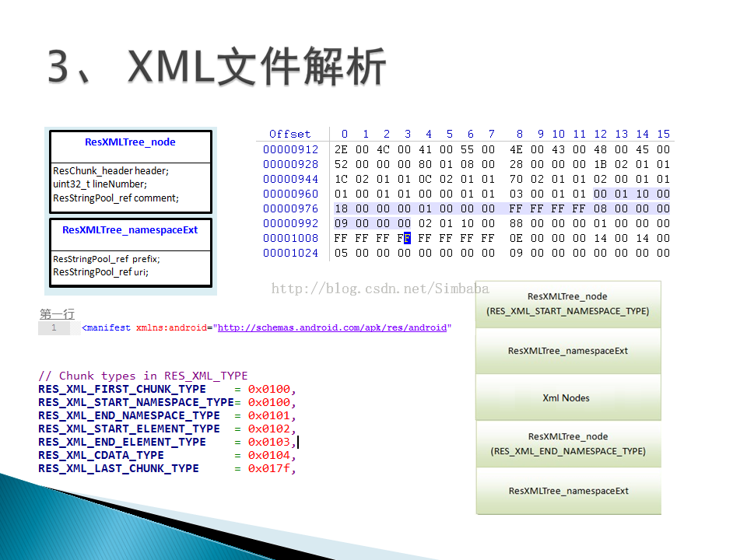Screen dimensions: 747x560
Task: Click the green Xml Nodes block
Action: pos(568,397)
